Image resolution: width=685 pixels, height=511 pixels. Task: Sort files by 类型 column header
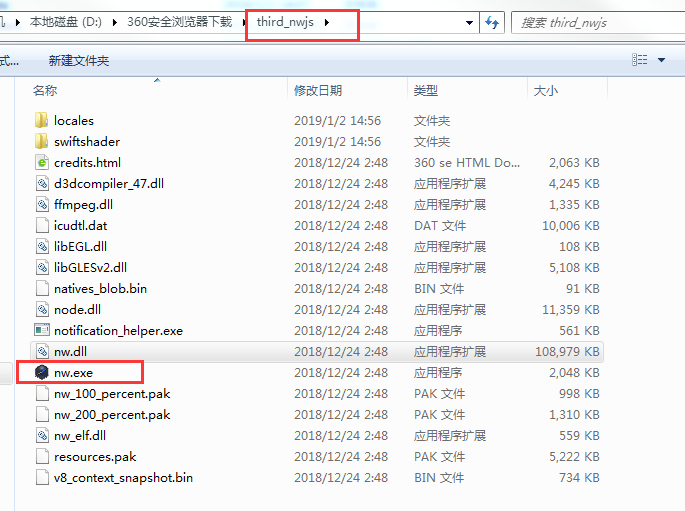425,90
